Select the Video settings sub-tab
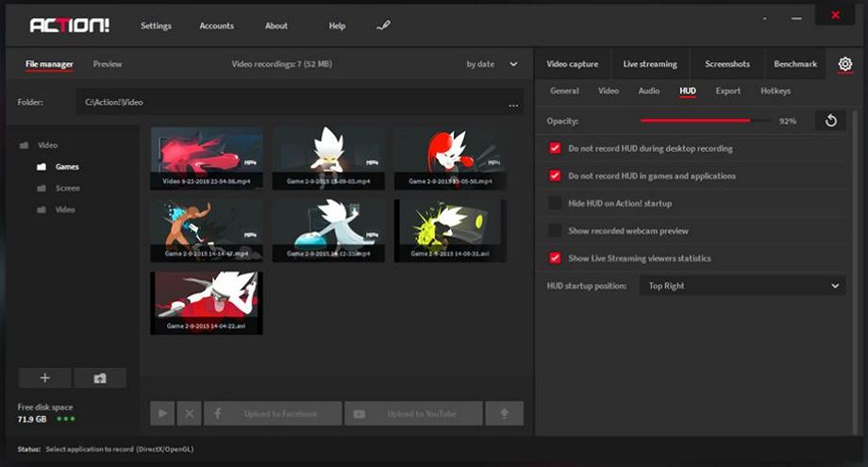The image size is (868, 467). 609,91
